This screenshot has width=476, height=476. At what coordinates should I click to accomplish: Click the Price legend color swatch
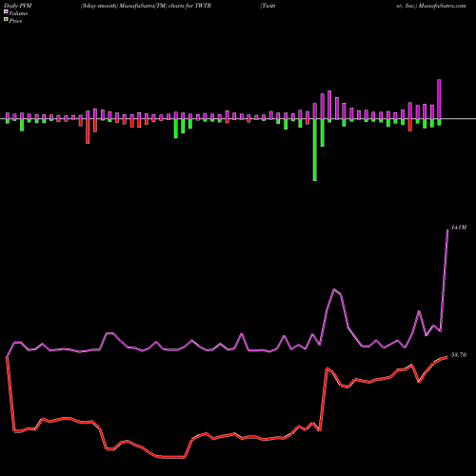(6, 20)
